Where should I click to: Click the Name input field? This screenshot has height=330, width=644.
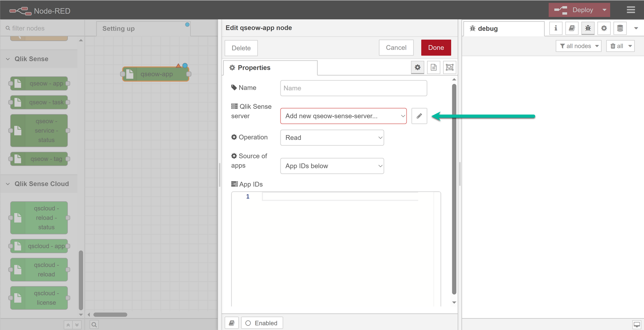click(x=354, y=88)
